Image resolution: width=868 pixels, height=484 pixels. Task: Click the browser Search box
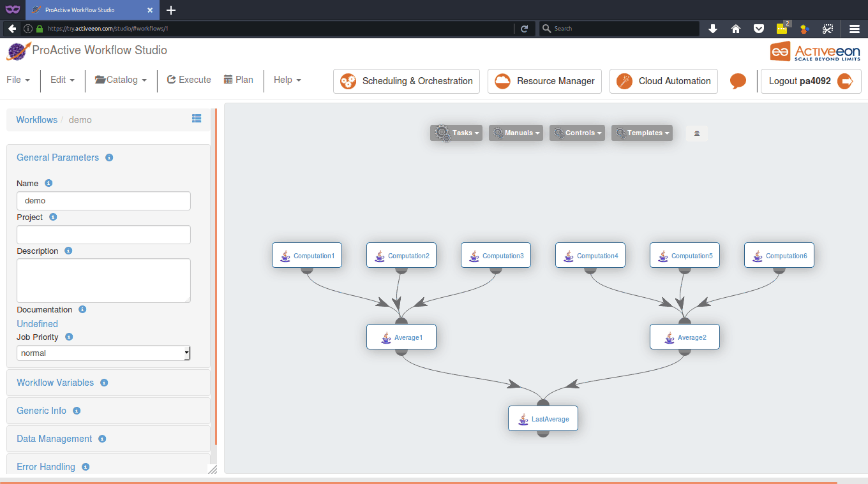pyautogui.click(x=619, y=29)
